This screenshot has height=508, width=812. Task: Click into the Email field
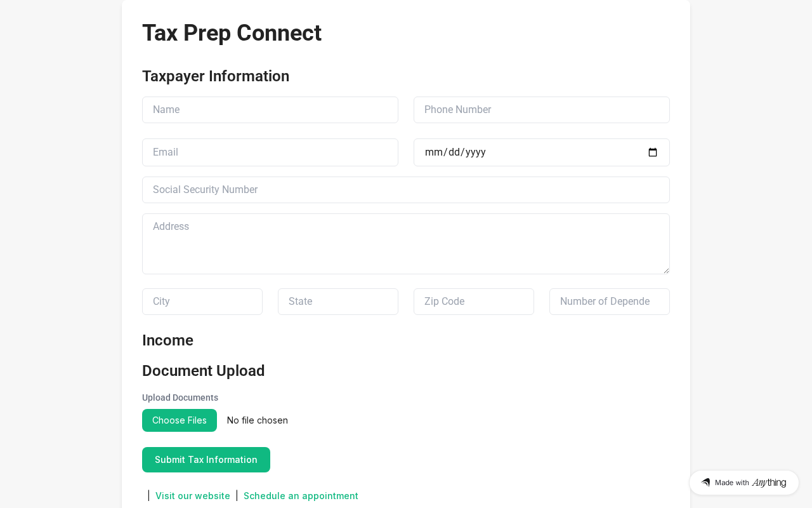270,152
